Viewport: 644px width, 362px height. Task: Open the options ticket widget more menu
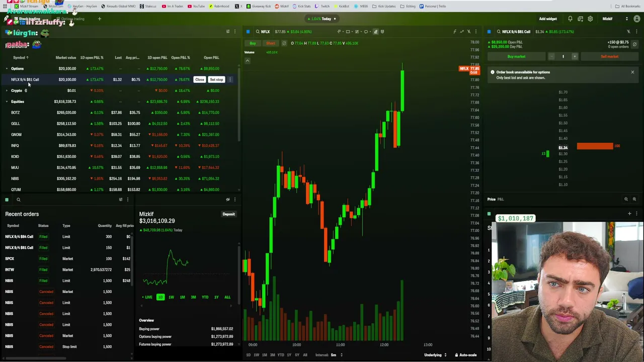click(x=636, y=32)
